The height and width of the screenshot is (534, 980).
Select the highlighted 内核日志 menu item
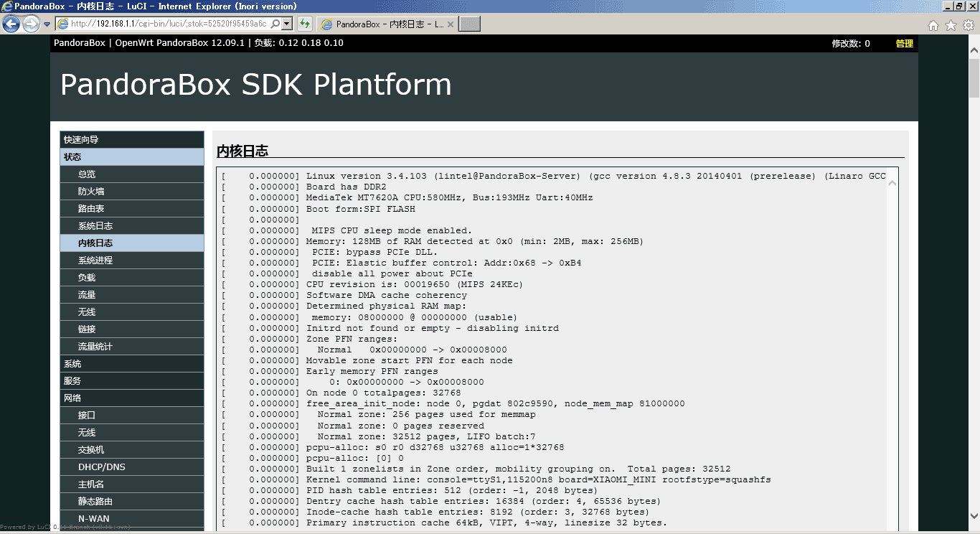click(132, 243)
